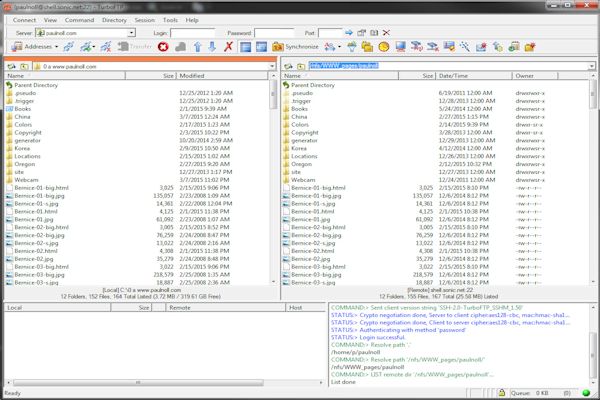600x400 pixels.
Task: Open the Directory menu
Action: (113, 19)
